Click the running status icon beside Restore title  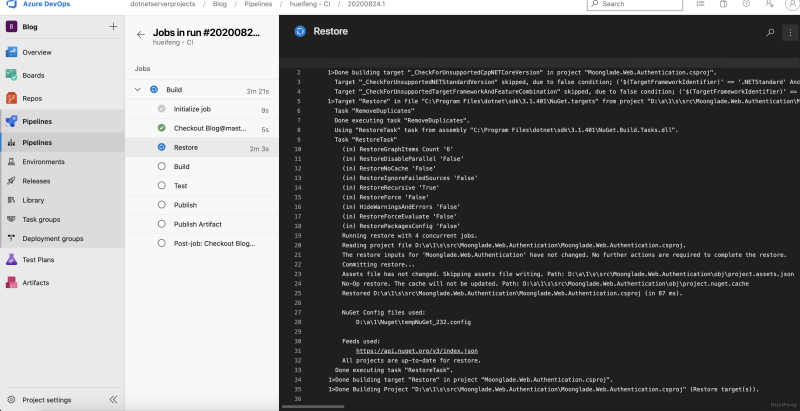(x=300, y=31)
